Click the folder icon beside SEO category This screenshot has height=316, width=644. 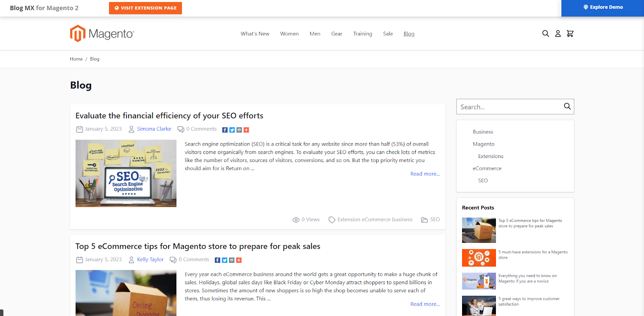pos(424,220)
